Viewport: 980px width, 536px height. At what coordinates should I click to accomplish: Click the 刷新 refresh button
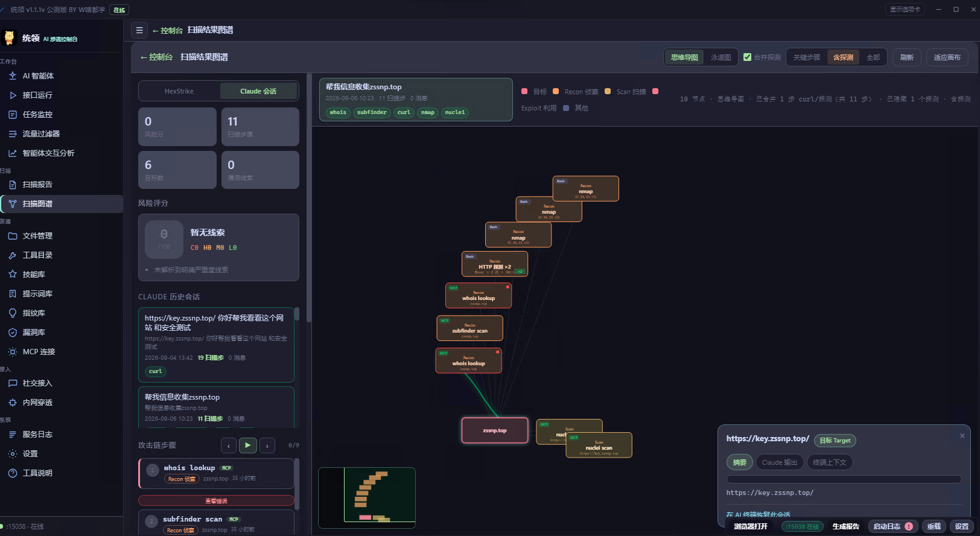click(x=907, y=57)
